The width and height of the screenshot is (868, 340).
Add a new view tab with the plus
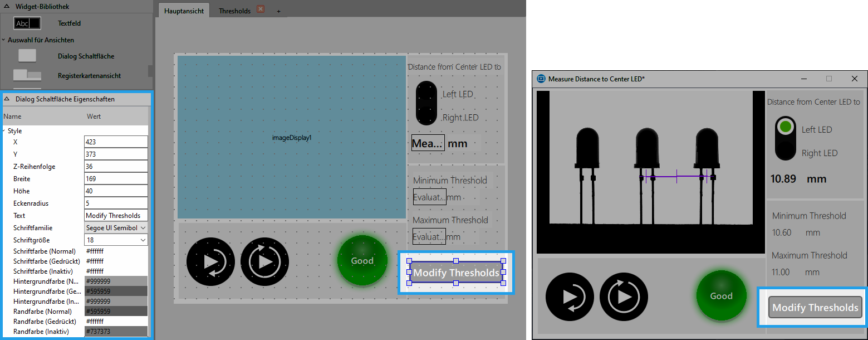point(278,11)
